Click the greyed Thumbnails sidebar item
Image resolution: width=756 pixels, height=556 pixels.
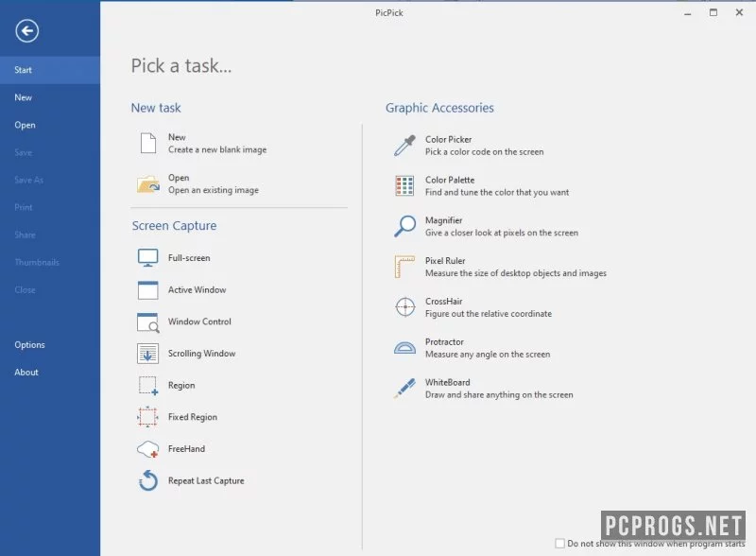tap(50, 263)
